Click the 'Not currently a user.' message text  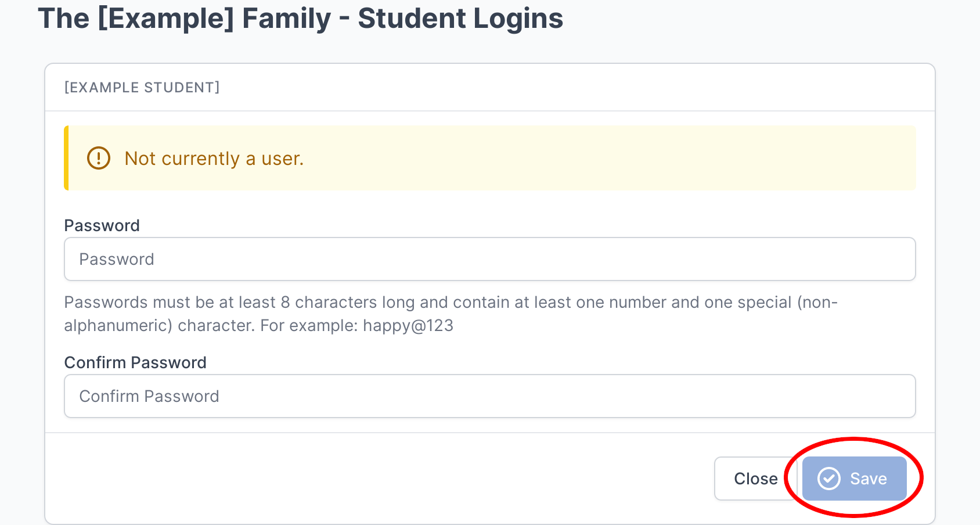tap(214, 158)
